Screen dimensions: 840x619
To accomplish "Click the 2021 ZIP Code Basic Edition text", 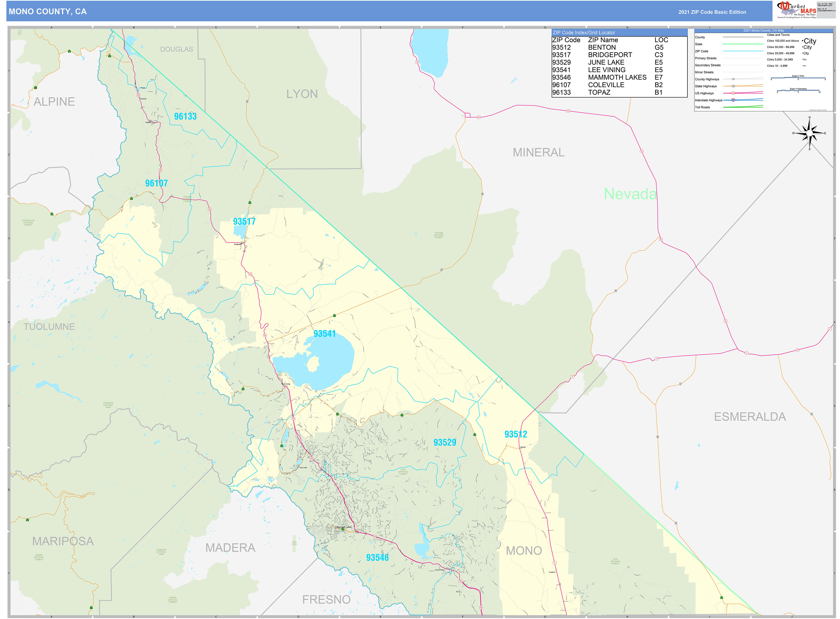I will point(712,12).
